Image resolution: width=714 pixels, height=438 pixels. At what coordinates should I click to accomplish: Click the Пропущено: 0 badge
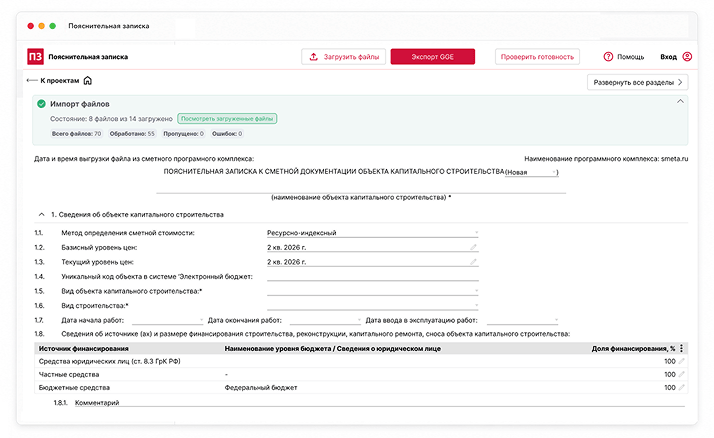pos(184,134)
